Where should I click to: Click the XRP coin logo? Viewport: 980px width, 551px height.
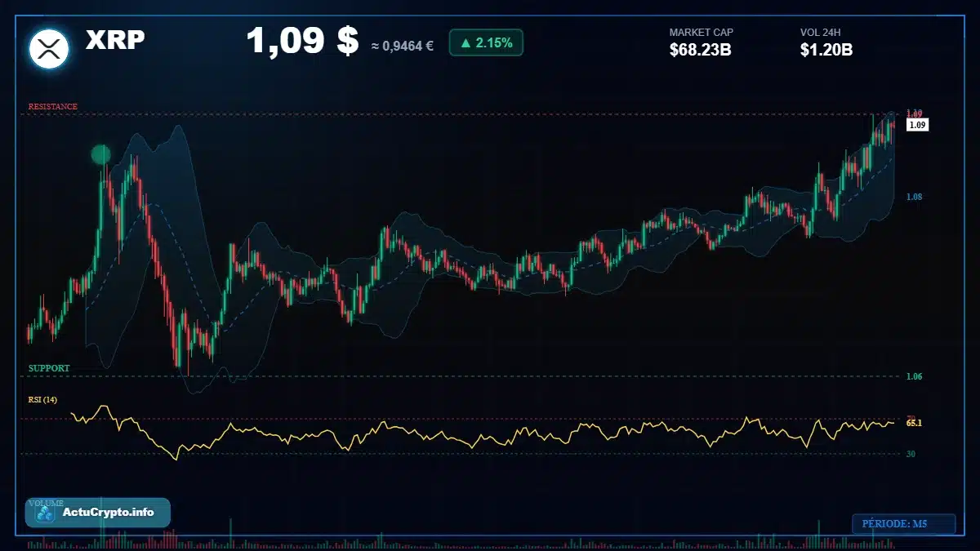tap(49, 48)
